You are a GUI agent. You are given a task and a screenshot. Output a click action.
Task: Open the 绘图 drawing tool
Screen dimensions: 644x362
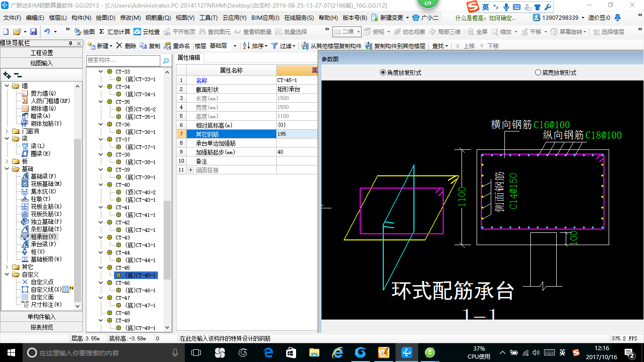84,32
